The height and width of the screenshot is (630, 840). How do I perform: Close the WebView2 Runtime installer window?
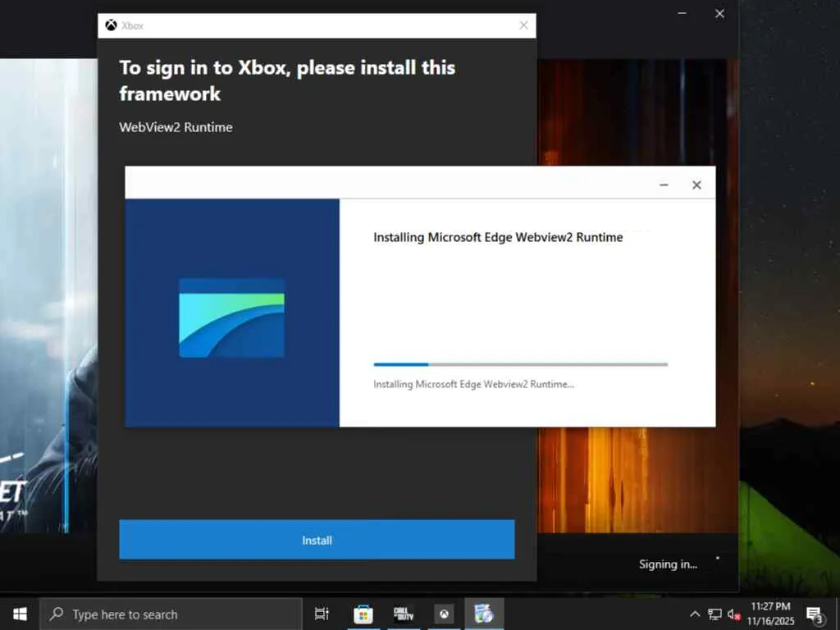coord(696,185)
